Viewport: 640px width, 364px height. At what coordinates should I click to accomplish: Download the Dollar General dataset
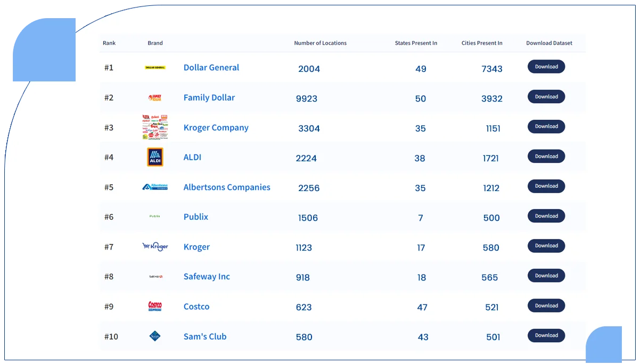[546, 67]
